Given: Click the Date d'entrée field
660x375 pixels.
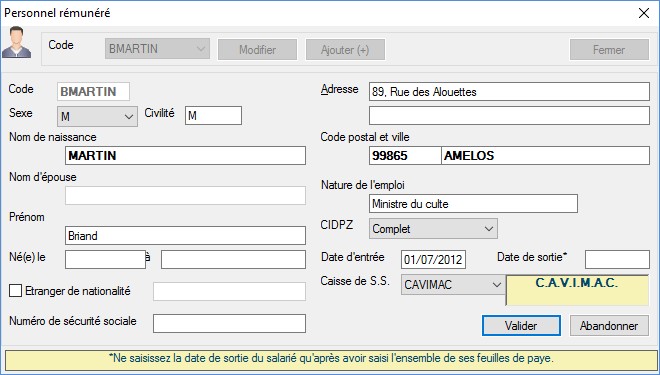Looking at the screenshot, I should (x=433, y=259).
